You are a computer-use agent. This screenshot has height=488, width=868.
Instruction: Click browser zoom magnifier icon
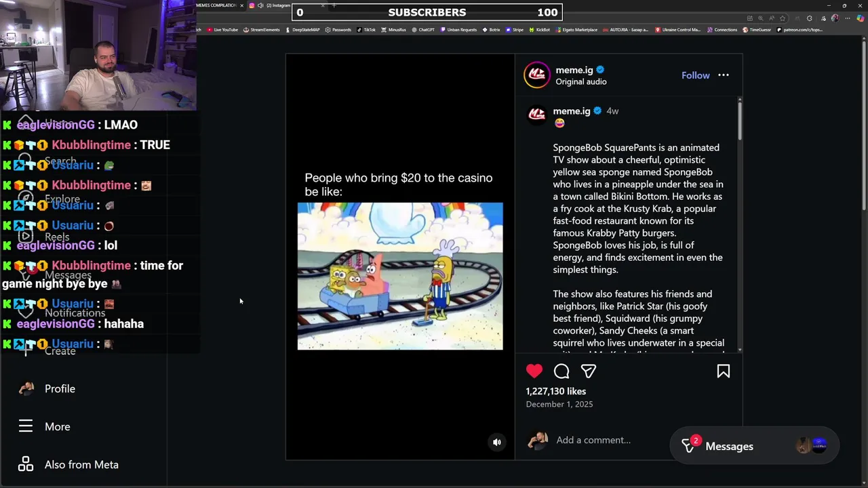tap(761, 18)
